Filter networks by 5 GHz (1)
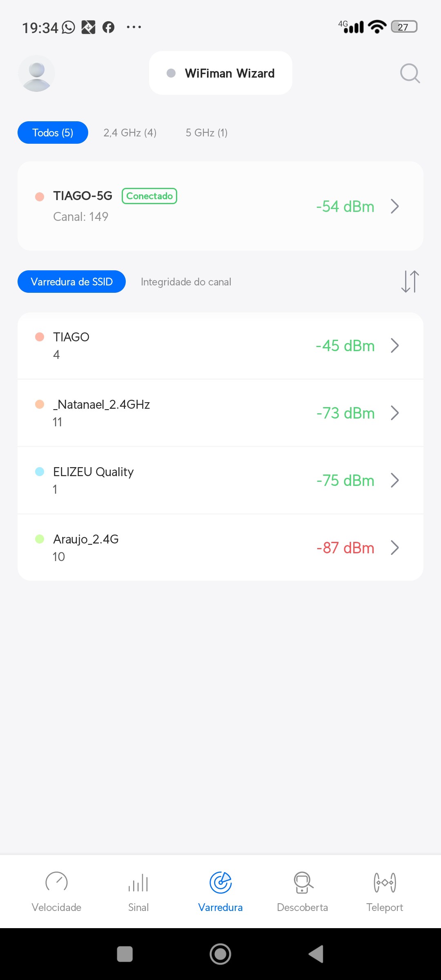This screenshot has height=980, width=441. coord(207,133)
